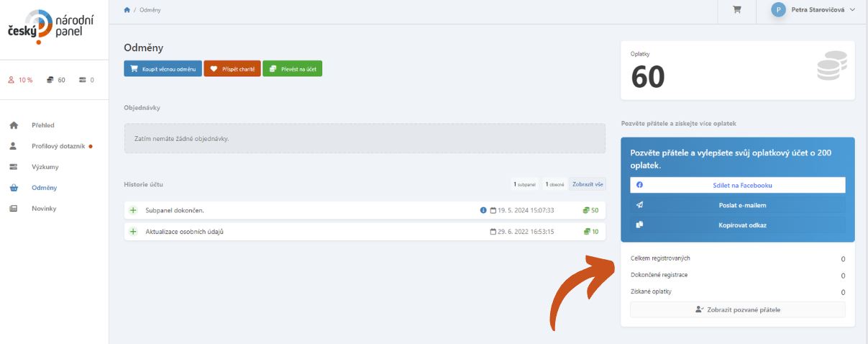Viewport: 868px width, 344px height.
Task: Click info icon on Subpanel dokončen row
Action: click(483, 210)
